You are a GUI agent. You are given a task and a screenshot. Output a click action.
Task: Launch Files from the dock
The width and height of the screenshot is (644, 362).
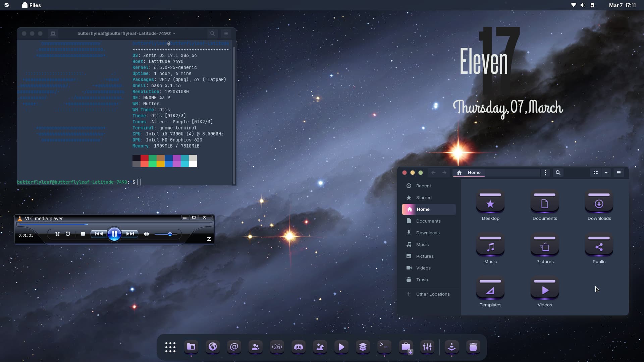coord(191,347)
